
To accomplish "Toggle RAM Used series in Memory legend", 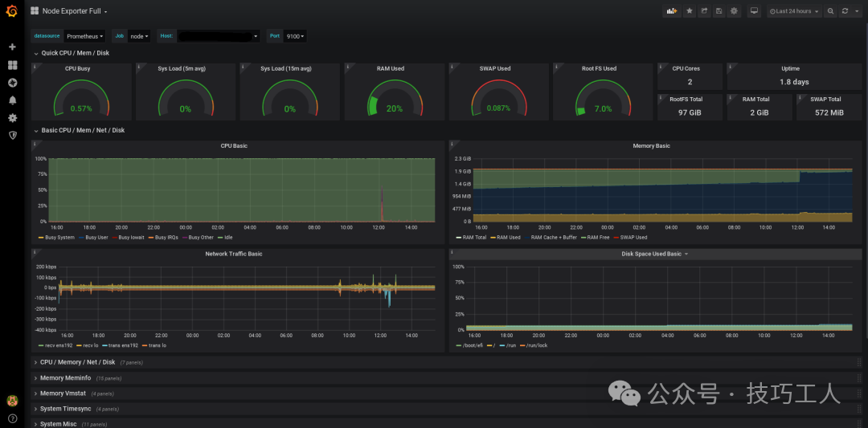I will pyautogui.click(x=508, y=238).
